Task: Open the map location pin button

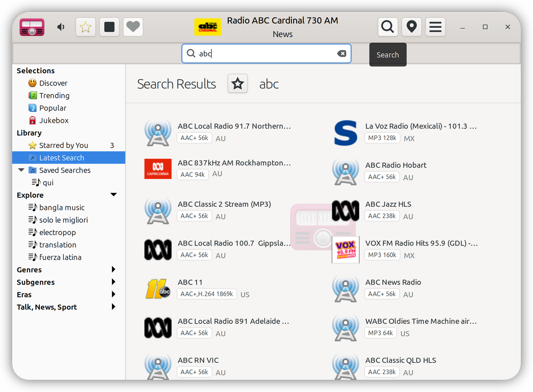Action: click(412, 27)
